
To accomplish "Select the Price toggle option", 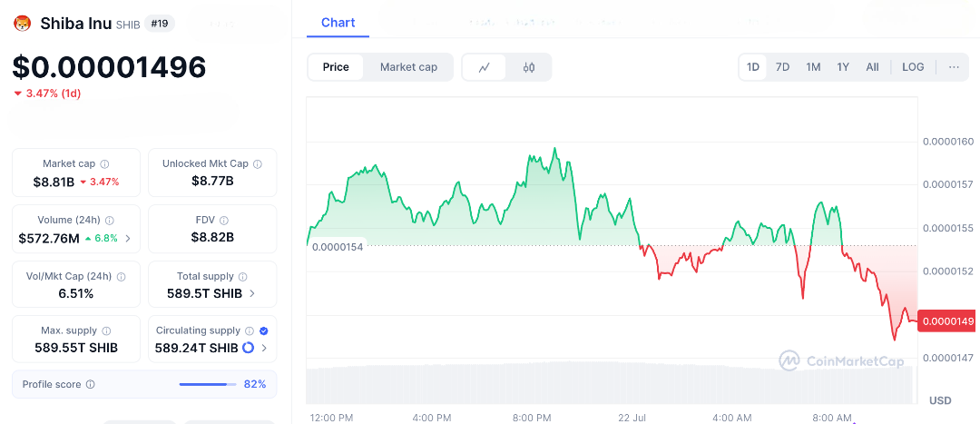I will coord(336,67).
